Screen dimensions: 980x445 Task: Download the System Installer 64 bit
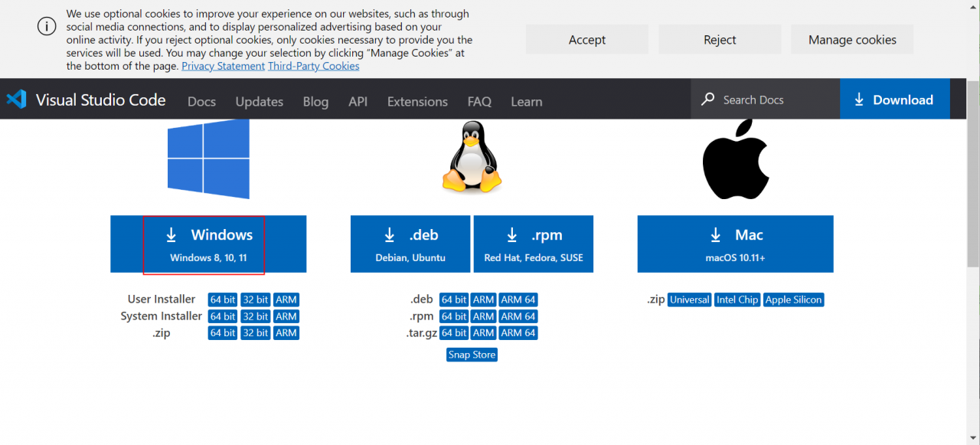(x=223, y=316)
